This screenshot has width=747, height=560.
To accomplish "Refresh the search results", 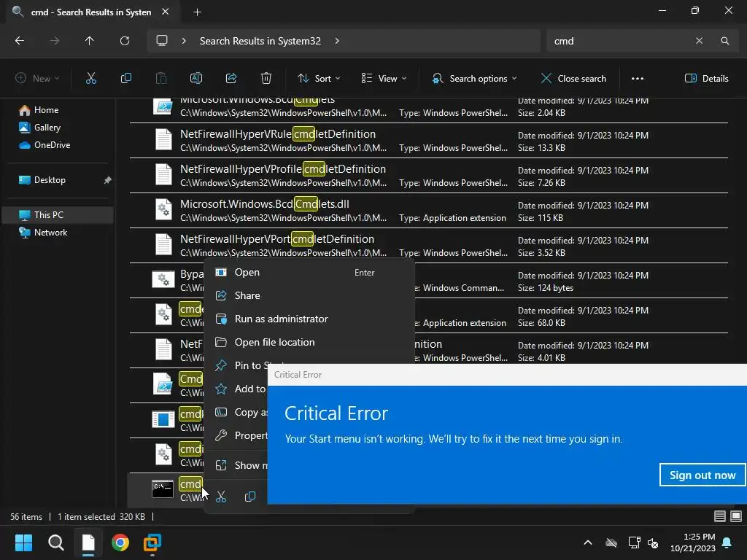I will [124, 41].
